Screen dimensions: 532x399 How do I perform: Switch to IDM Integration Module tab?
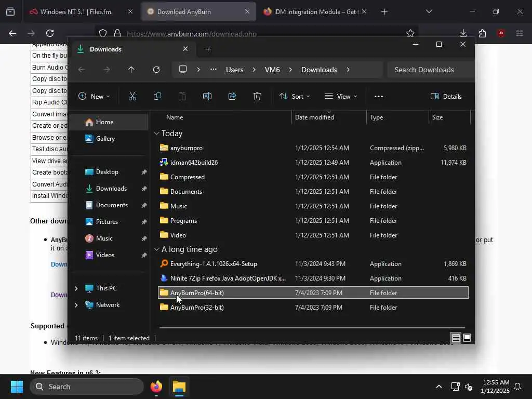coord(315,12)
